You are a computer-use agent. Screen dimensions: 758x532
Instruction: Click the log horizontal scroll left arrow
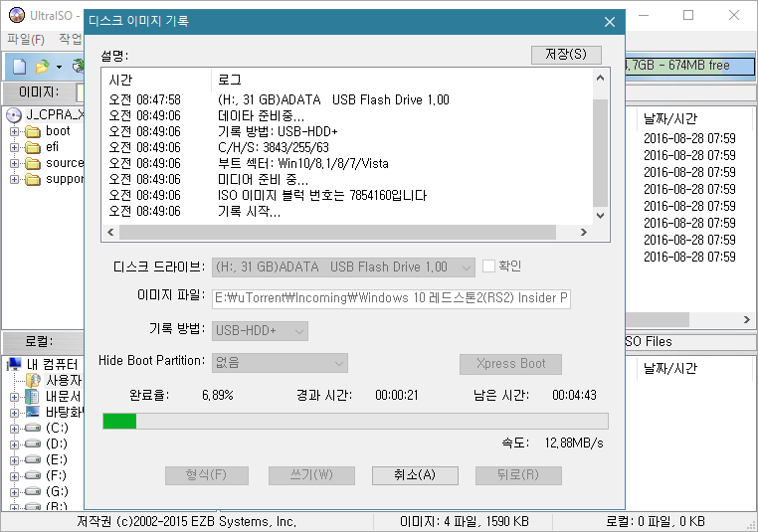tap(110, 232)
